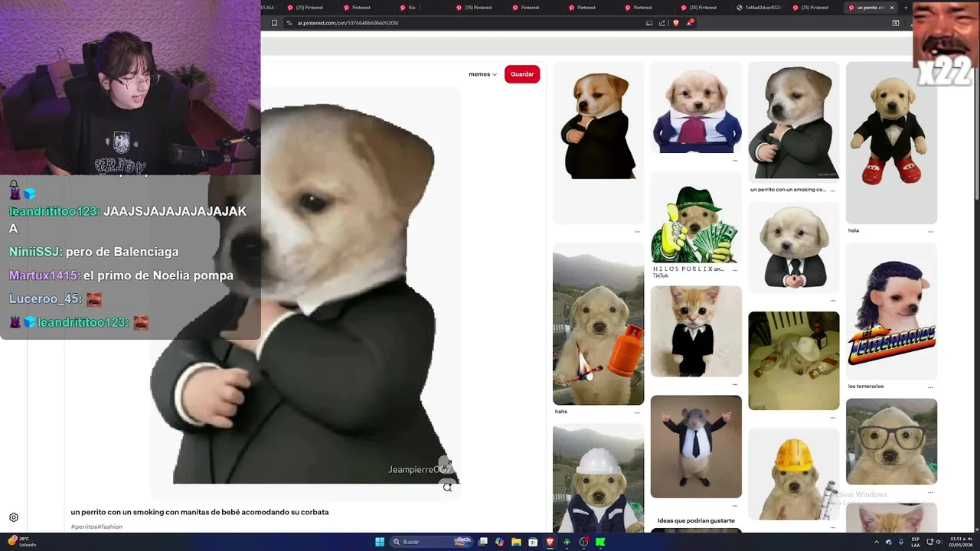Open the Brave Rewards triangle icon
The image size is (980, 551).
689,23
